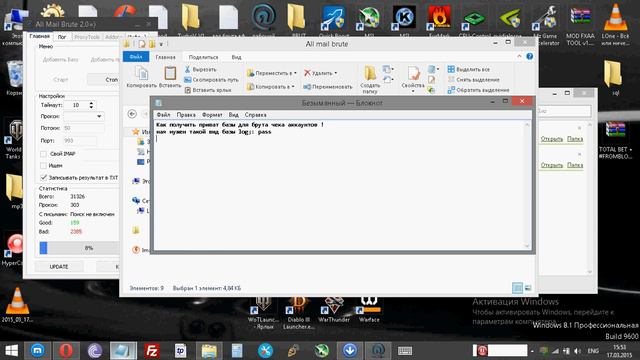The width and height of the screenshot is (640, 360).
Task: Select the TOTAL BET archive desktop icon
Action: click(x=616, y=140)
